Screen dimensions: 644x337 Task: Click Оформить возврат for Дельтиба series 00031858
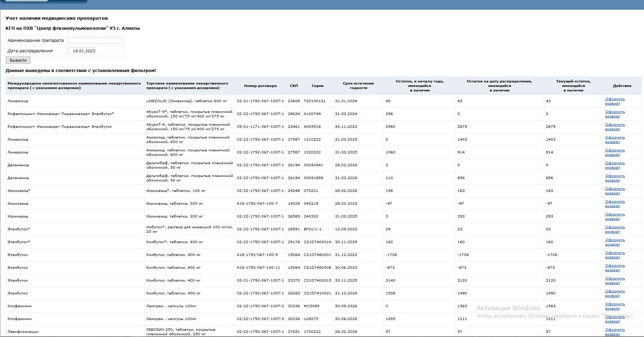point(615,178)
